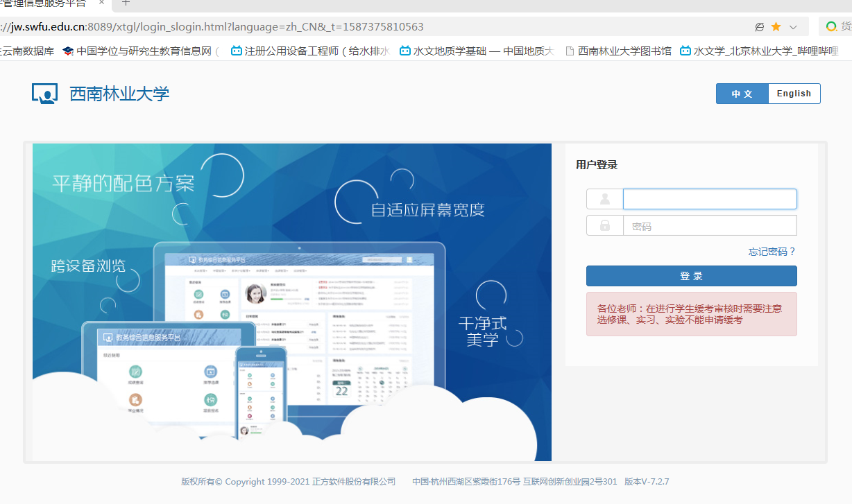The height and width of the screenshot is (504, 852).
Task: Click the 忘记密码 forgot password link
Action: pos(771,252)
